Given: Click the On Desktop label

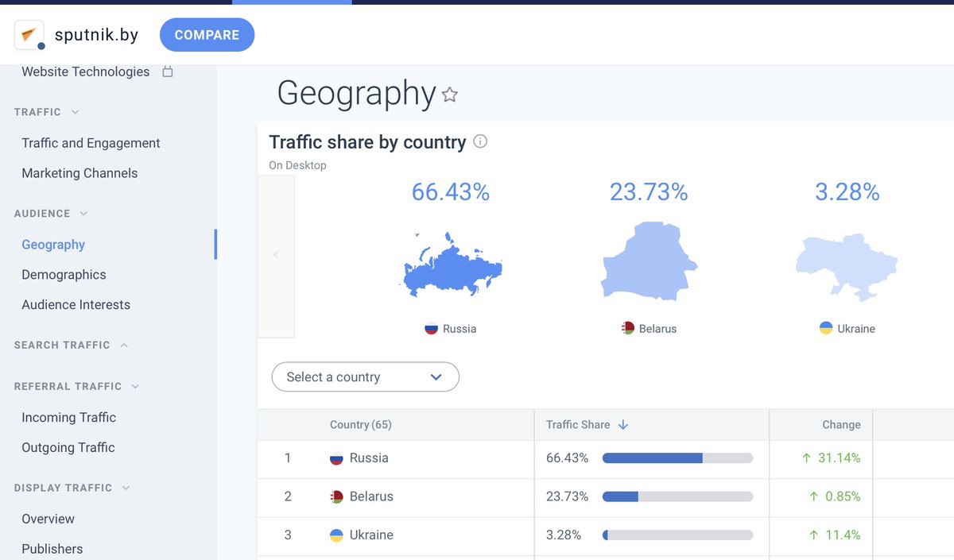Looking at the screenshot, I should click(x=297, y=165).
